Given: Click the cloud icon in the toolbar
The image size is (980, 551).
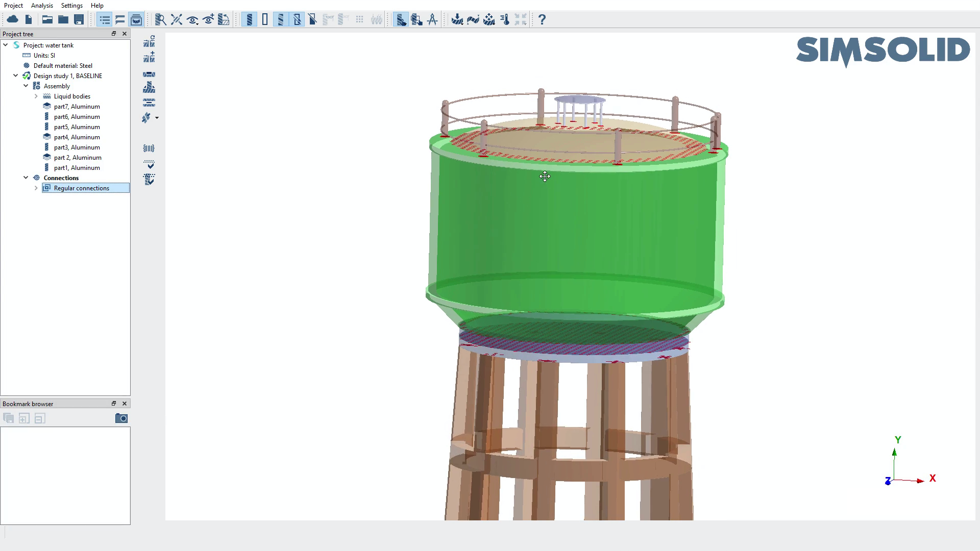Looking at the screenshot, I should (13, 19).
